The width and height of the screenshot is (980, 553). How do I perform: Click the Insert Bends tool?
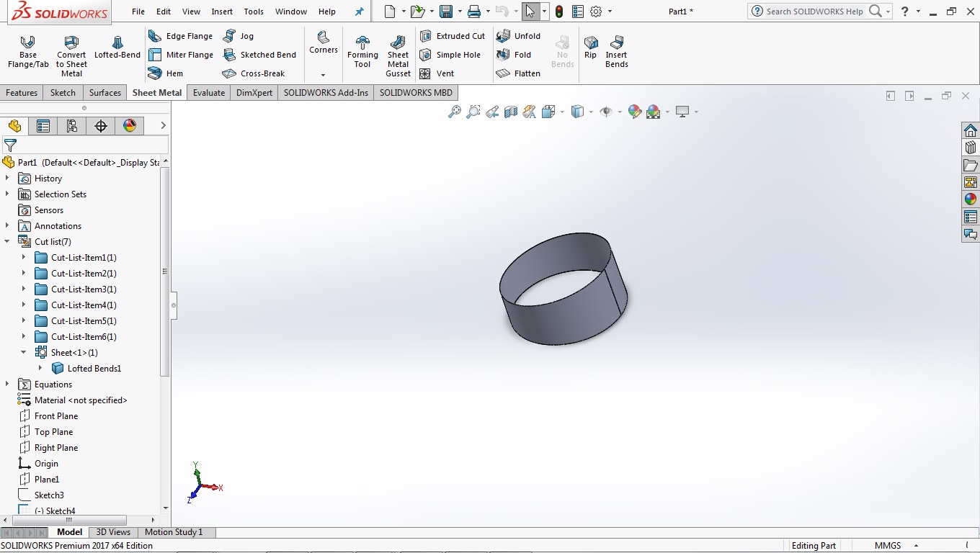(x=617, y=52)
